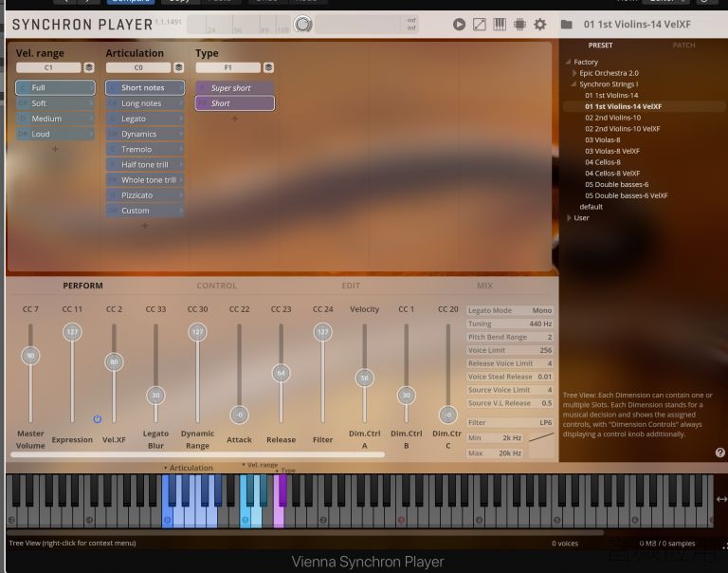The width and height of the screenshot is (728, 573).
Task: Click the perform sliders horizontal scrollbar
Action: tap(197, 455)
